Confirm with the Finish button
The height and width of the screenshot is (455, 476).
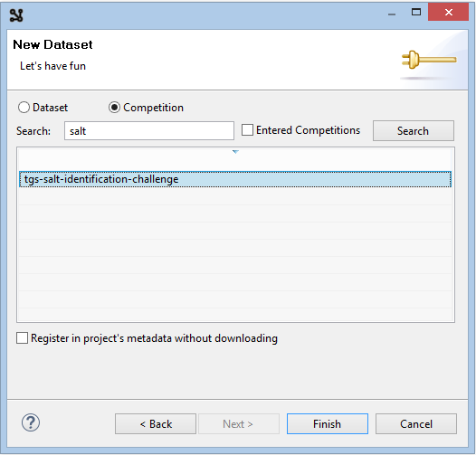[x=328, y=423]
